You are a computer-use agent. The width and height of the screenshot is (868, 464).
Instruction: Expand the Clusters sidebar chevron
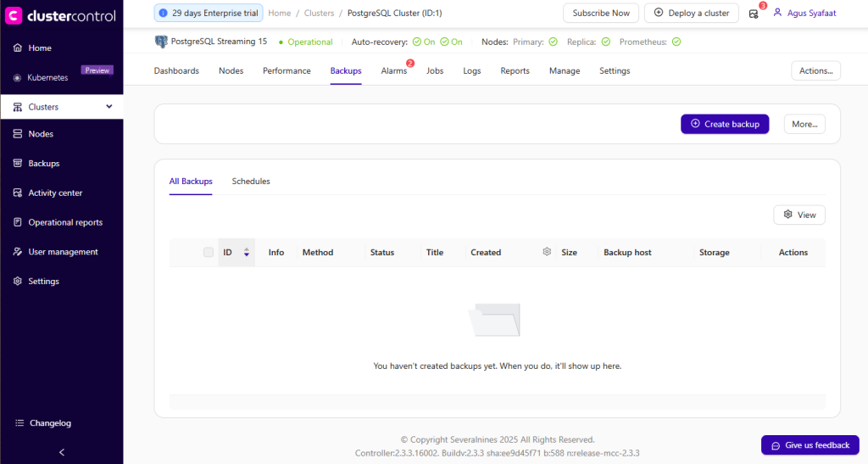tap(108, 107)
